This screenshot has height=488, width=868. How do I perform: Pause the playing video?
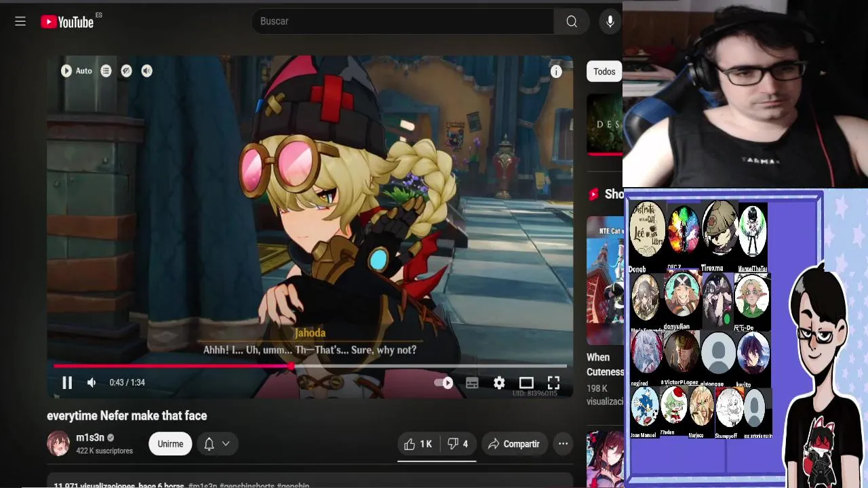pos(67,383)
